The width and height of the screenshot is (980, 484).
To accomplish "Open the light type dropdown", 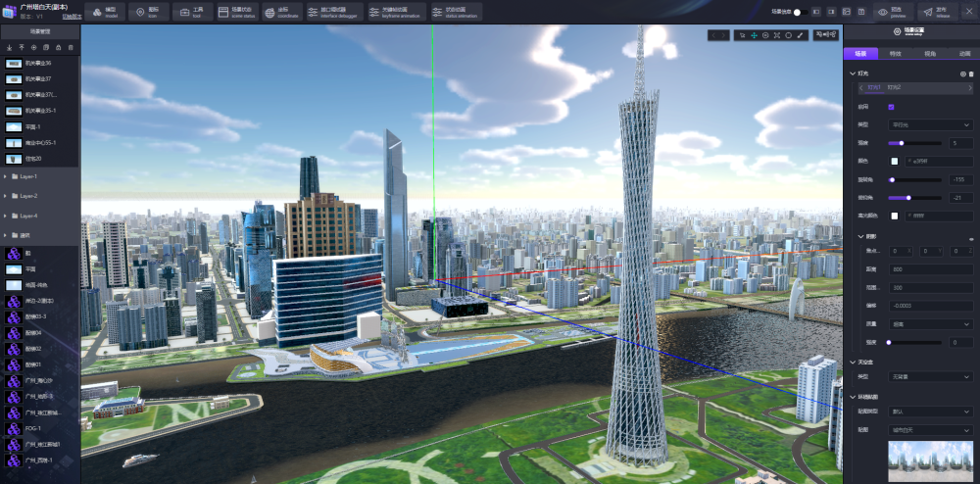I will tap(928, 125).
